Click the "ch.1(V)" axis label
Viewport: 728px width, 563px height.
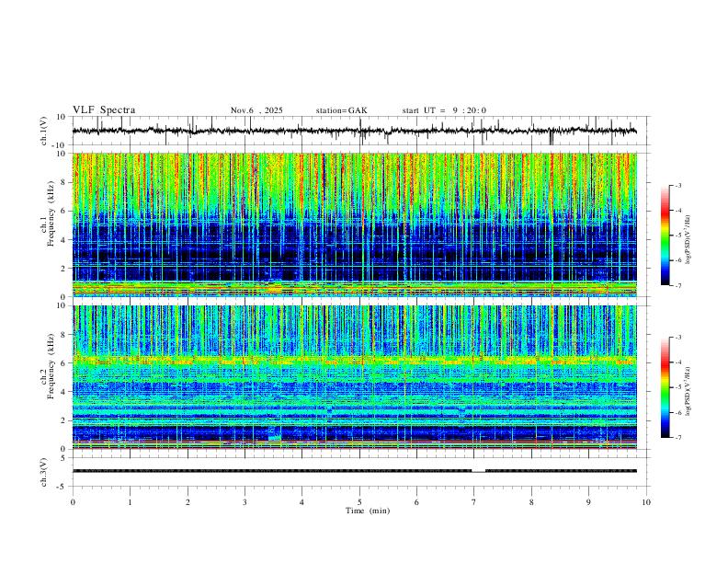[x=44, y=131]
